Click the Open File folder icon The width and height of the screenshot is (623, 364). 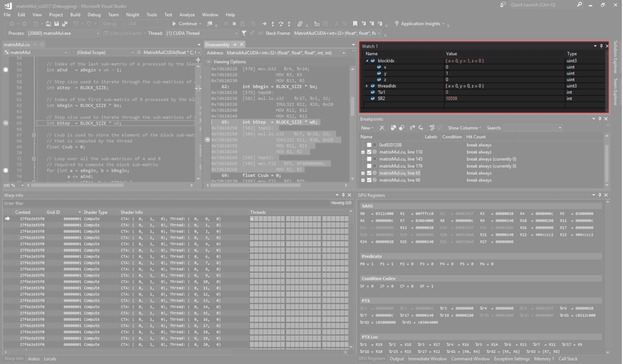click(x=49, y=24)
